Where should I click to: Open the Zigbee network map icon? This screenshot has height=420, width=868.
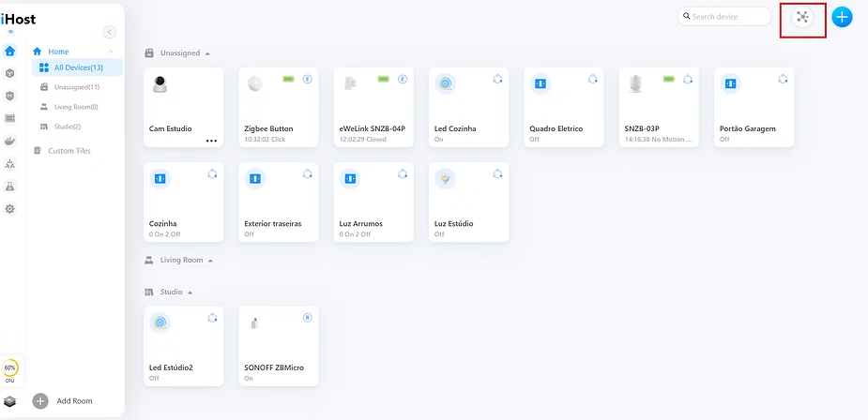pos(802,17)
